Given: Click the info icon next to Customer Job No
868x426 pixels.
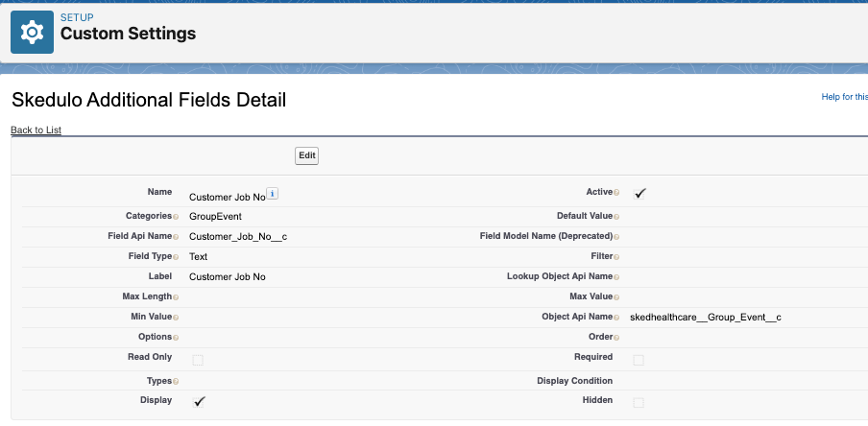Looking at the screenshot, I should [x=273, y=193].
